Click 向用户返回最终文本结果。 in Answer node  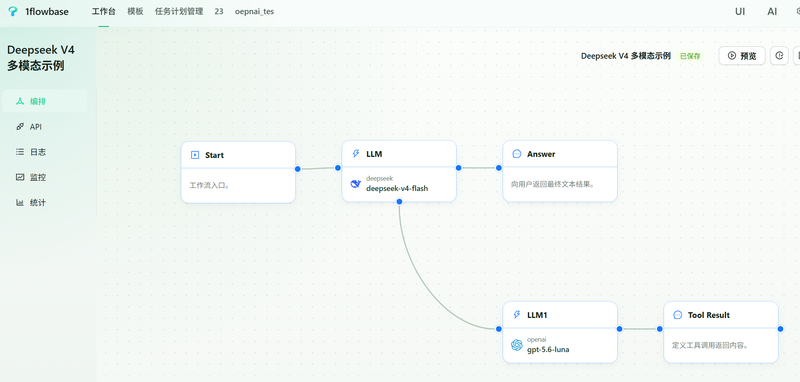pos(553,184)
